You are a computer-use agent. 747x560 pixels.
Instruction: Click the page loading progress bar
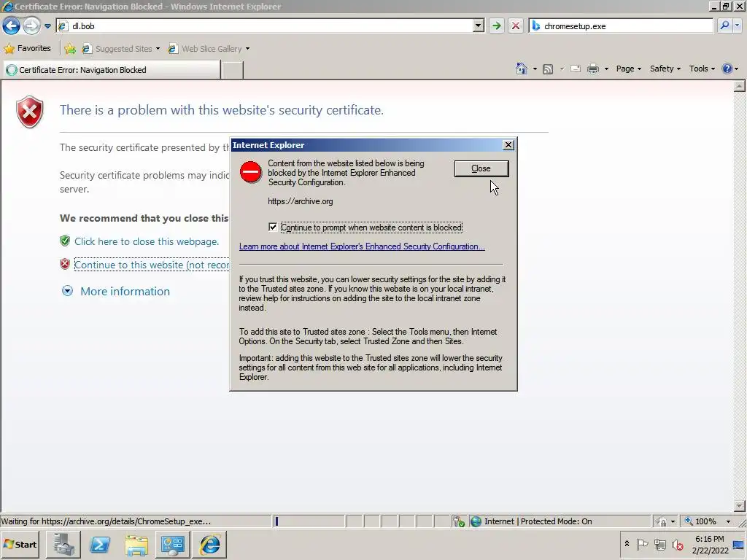(x=309, y=521)
